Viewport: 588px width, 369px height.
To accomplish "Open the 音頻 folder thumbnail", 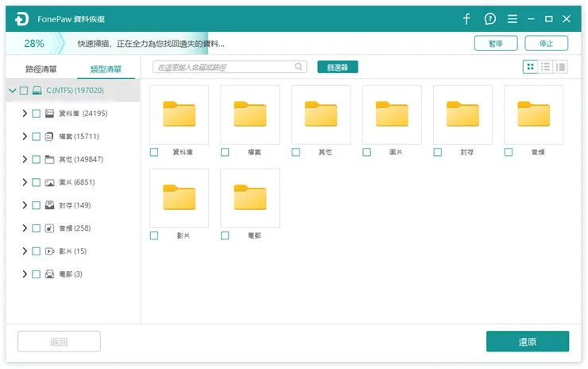I will coord(534,115).
